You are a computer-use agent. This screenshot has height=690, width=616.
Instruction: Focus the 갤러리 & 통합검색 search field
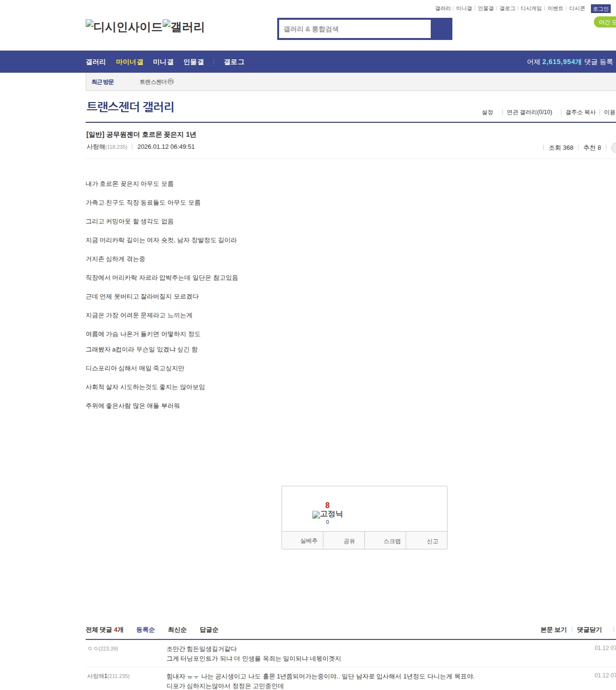click(355, 29)
